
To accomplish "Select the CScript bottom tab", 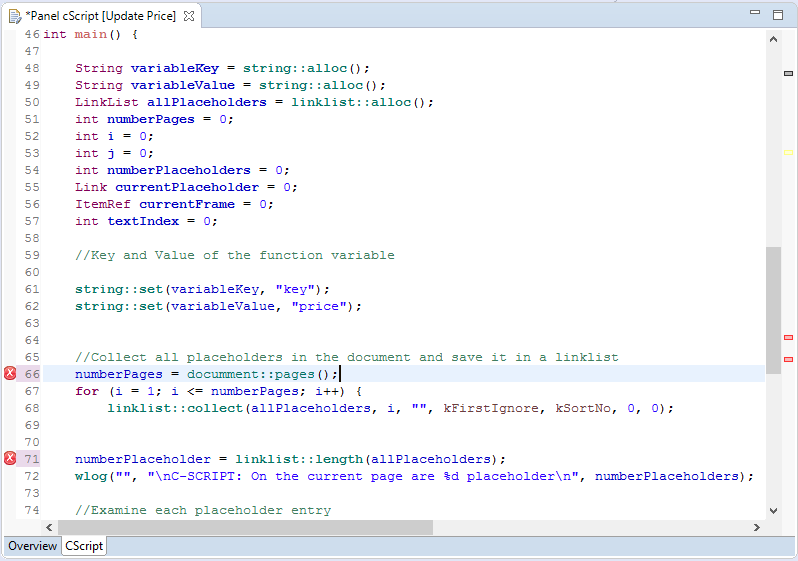I will tap(84, 546).
